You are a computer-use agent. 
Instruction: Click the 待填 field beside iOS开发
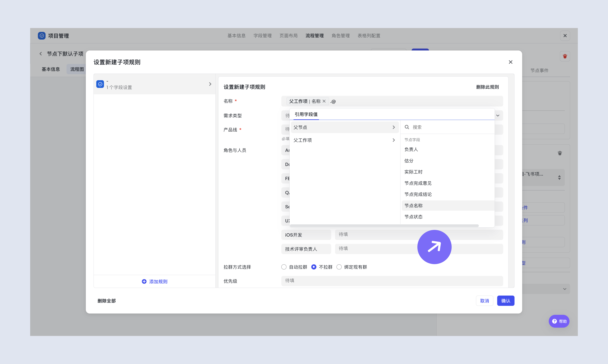pyautogui.click(x=419, y=235)
